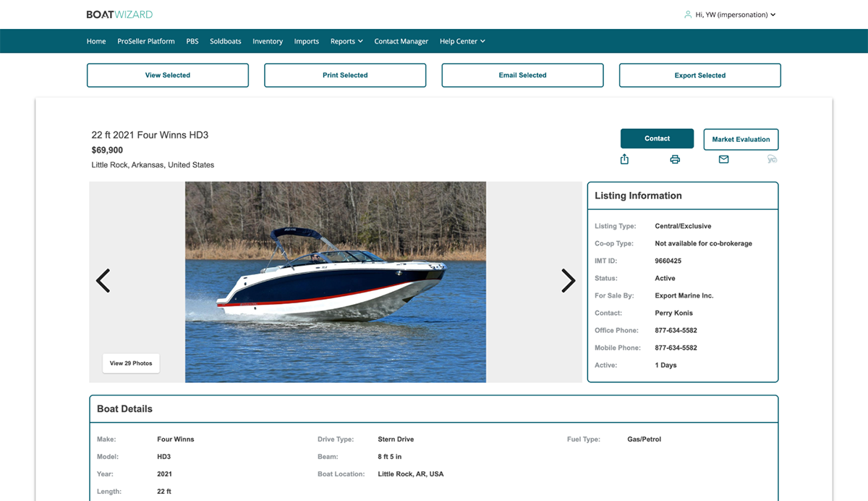Screen dimensions: 868x501
Task: Click IMT ID value 9660425
Action: coord(668,261)
